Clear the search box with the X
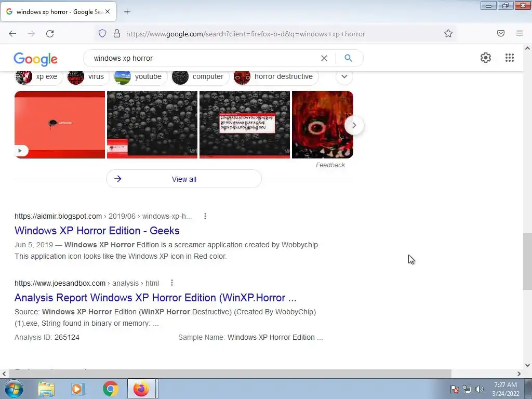 (x=324, y=58)
